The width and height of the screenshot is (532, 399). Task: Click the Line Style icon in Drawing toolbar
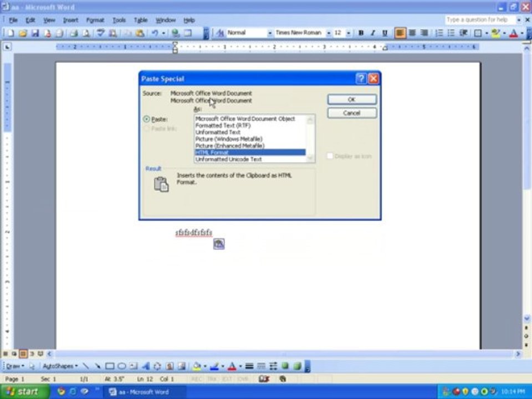click(x=249, y=366)
